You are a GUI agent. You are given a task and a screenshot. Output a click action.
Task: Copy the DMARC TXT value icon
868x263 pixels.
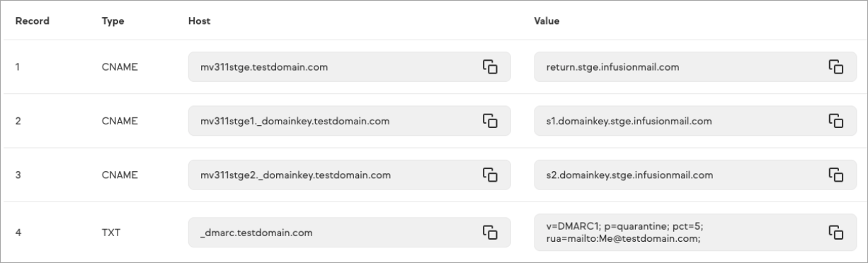click(836, 232)
